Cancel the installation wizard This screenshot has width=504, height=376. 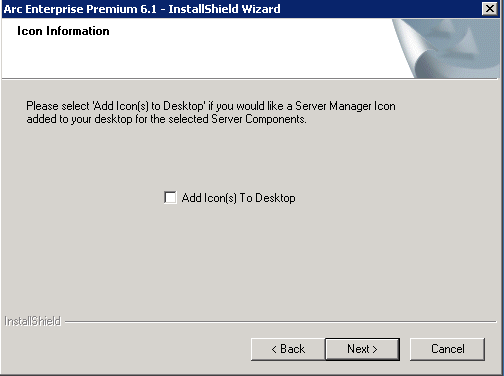(447, 349)
